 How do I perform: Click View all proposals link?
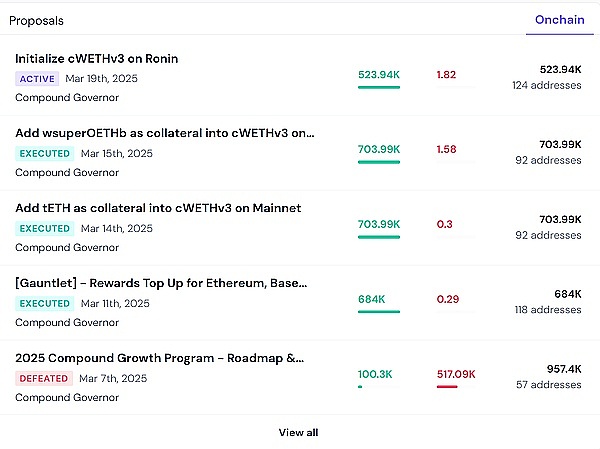pyautogui.click(x=298, y=432)
